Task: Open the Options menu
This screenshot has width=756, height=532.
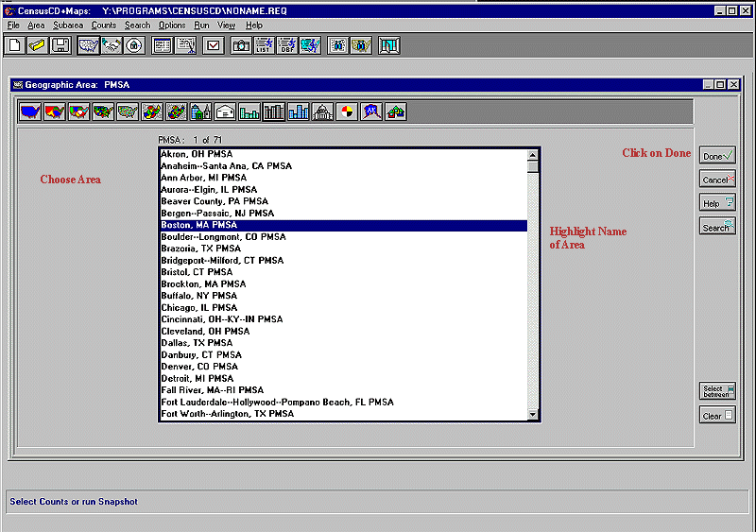Action: [172, 26]
